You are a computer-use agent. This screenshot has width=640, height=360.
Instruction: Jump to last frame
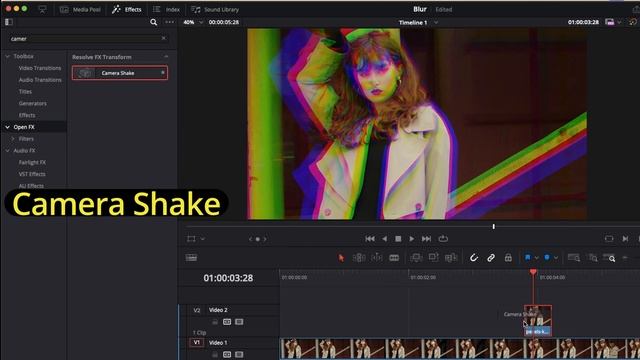click(x=426, y=239)
